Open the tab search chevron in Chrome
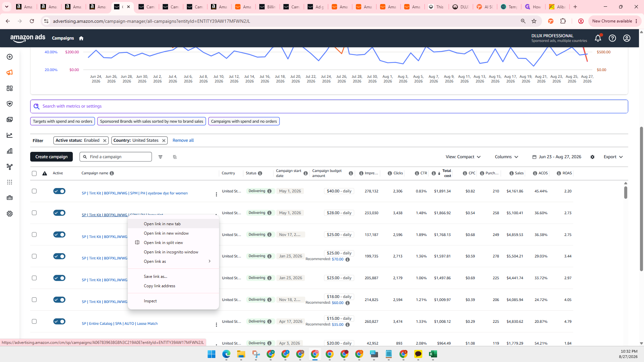 [x=7, y=7]
